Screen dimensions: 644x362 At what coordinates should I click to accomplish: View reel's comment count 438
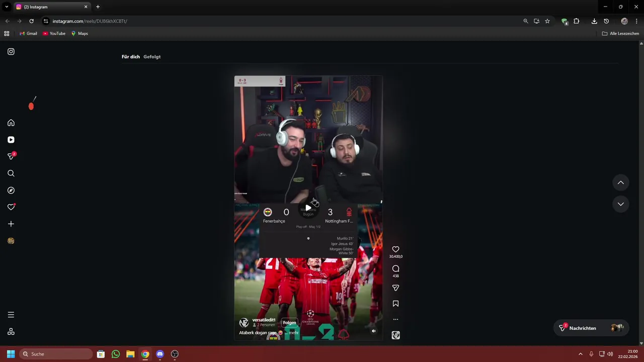pos(395,276)
